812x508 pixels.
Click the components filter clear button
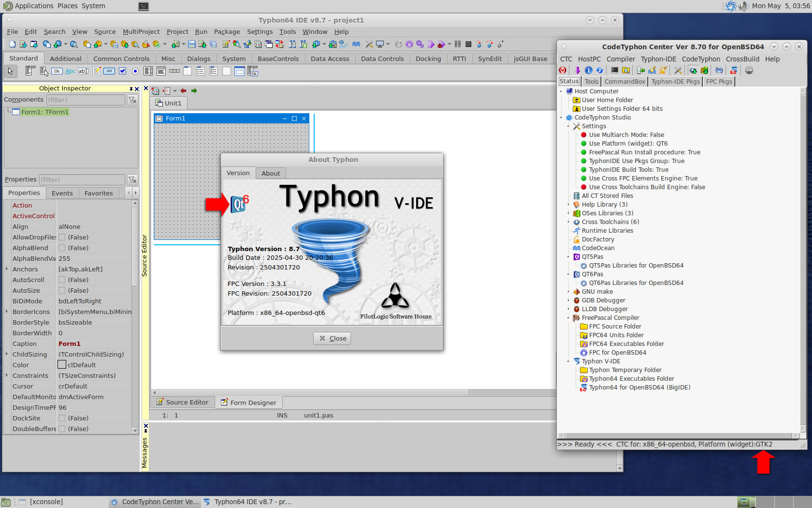click(132, 100)
